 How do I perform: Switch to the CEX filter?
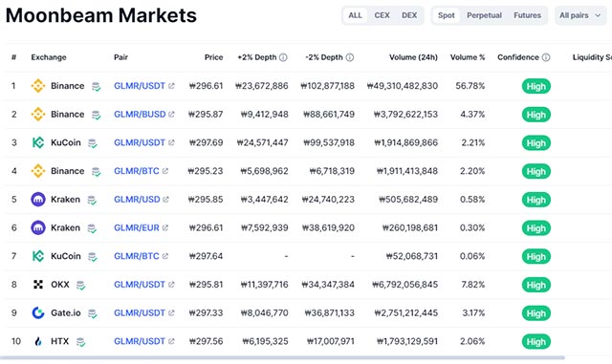pos(382,15)
